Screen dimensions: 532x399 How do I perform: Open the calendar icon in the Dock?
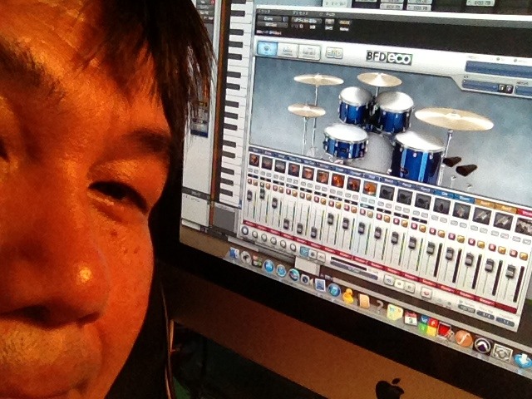tap(410, 318)
